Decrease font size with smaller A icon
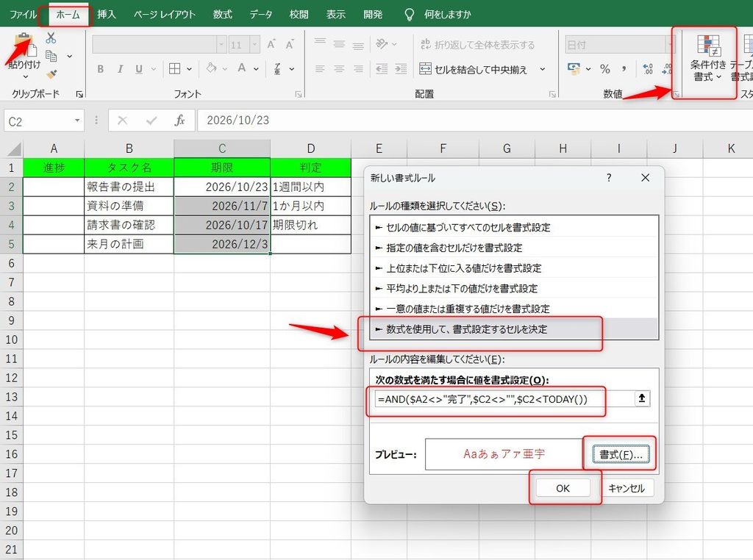 [290, 45]
